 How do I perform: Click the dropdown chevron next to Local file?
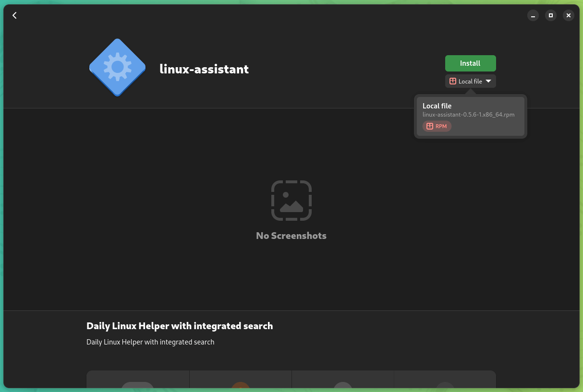488,81
